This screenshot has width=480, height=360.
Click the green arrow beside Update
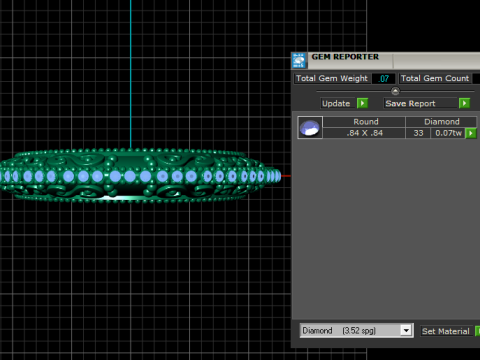tap(362, 103)
